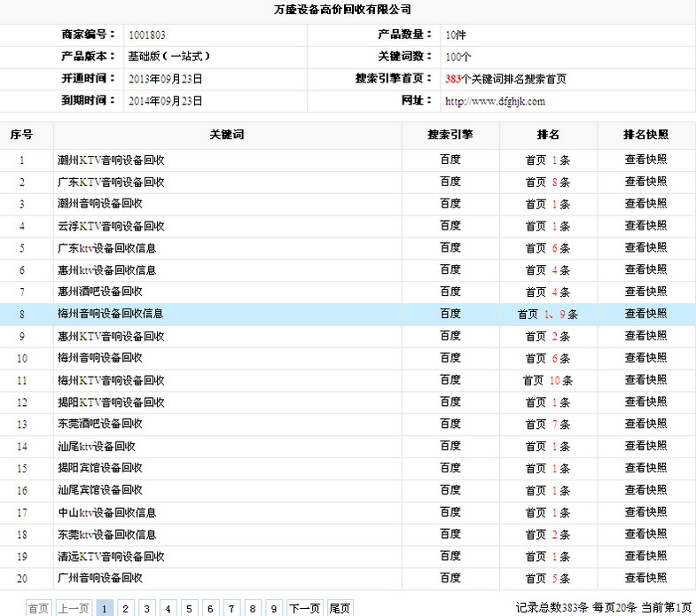The height and width of the screenshot is (616, 696).
Task: Click start date 2013年09月23日
Action: (165, 79)
